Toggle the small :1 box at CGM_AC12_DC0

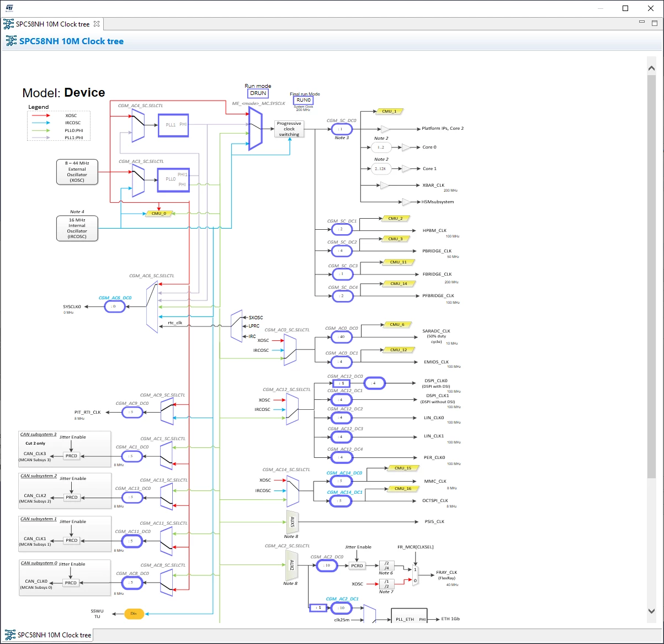(x=342, y=383)
